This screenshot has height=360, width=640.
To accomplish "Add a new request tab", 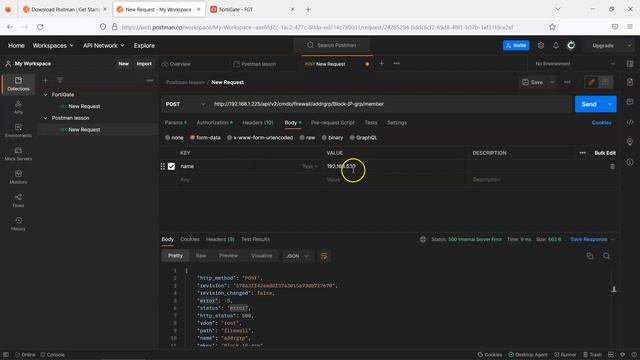I will [x=382, y=64].
